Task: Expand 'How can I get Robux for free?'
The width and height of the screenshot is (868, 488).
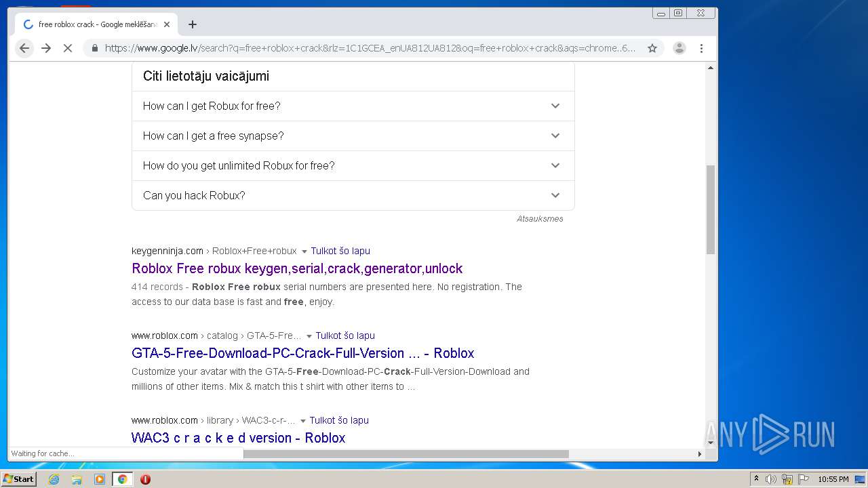Action: [x=353, y=106]
